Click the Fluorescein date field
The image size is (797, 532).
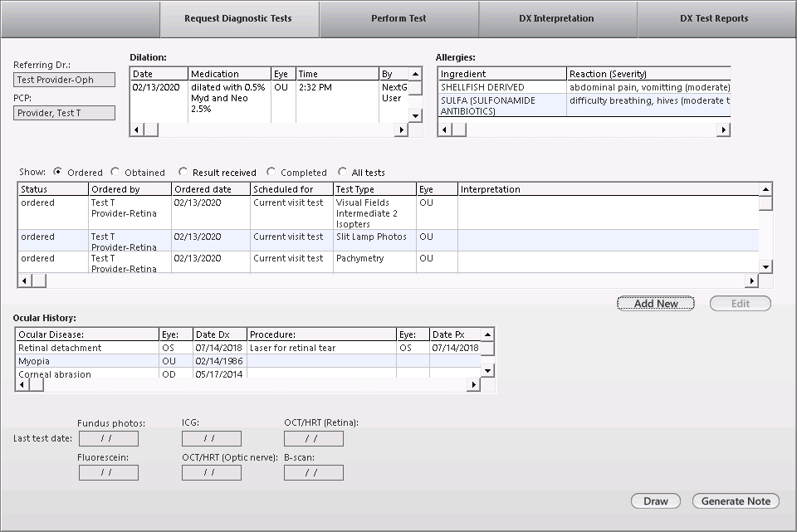click(x=108, y=472)
